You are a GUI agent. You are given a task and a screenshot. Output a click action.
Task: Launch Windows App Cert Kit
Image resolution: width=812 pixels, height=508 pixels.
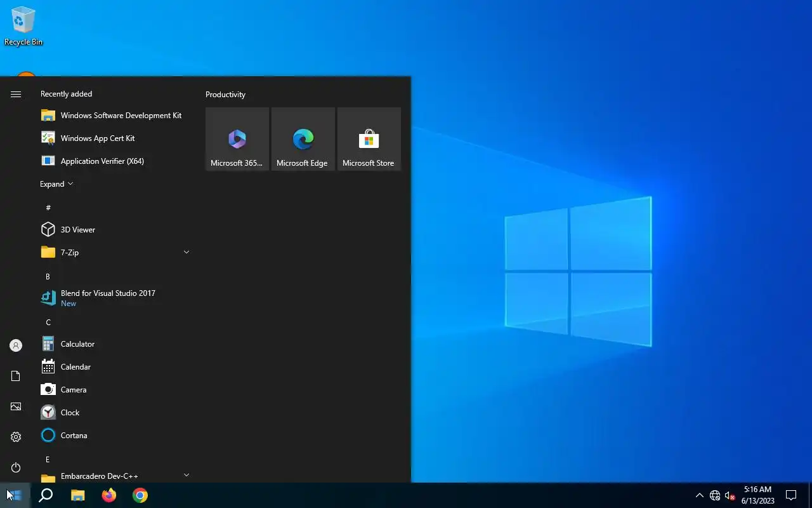pyautogui.click(x=115, y=138)
